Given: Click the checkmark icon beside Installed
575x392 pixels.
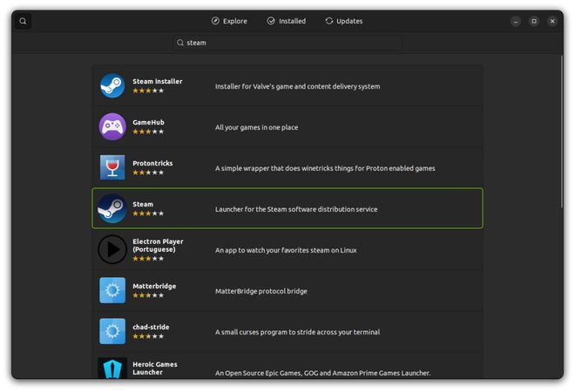Looking at the screenshot, I should pyautogui.click(x=271, y=21).
